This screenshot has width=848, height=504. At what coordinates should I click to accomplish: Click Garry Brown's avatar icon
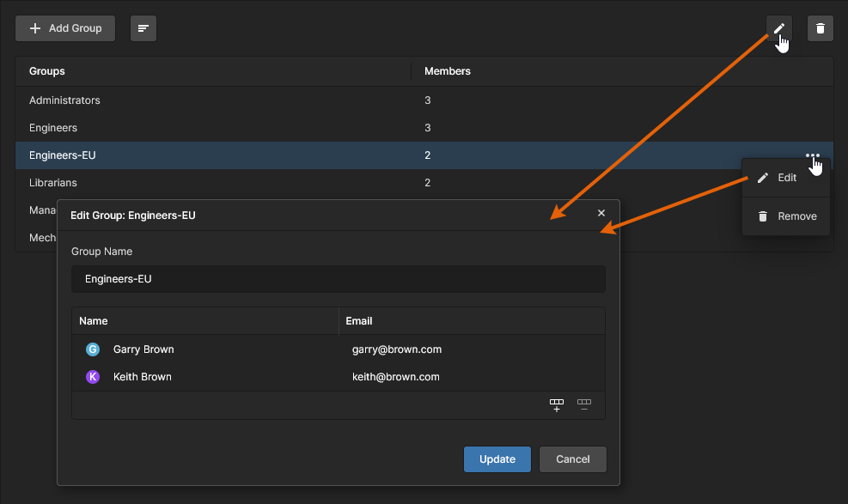pyautogui.click(x=93, y=349)
